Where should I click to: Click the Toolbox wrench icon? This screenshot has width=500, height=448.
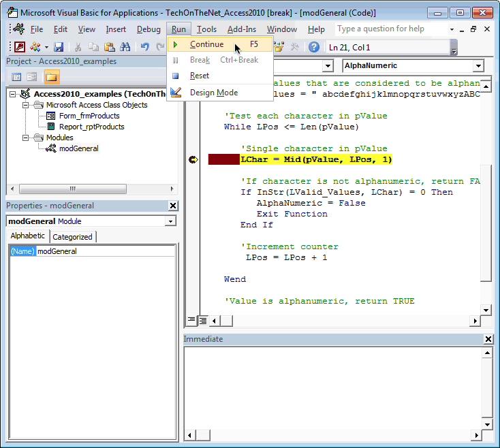click(x=295, y=47)
